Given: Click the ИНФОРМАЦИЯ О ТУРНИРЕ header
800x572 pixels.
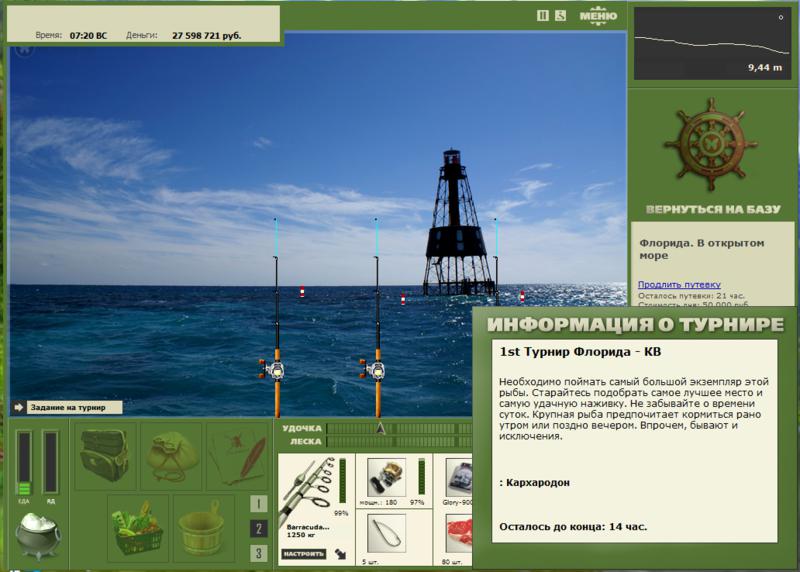Looking at the screenshot, I should coord(635,324).
